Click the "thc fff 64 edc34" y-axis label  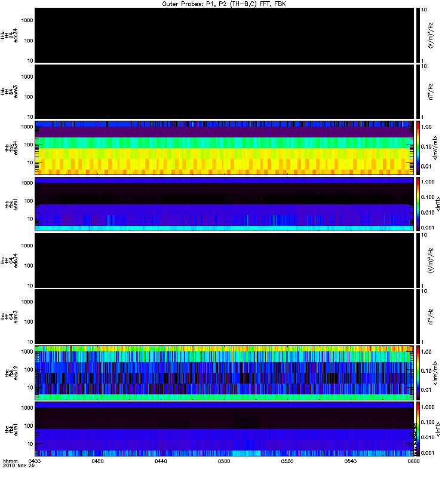[x=9, y=261]
